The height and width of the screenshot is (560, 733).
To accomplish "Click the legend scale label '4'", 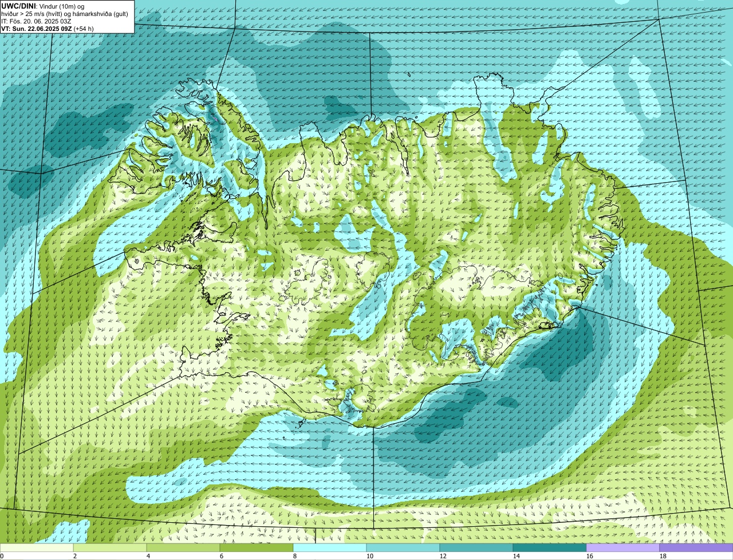I will (148, 556).
